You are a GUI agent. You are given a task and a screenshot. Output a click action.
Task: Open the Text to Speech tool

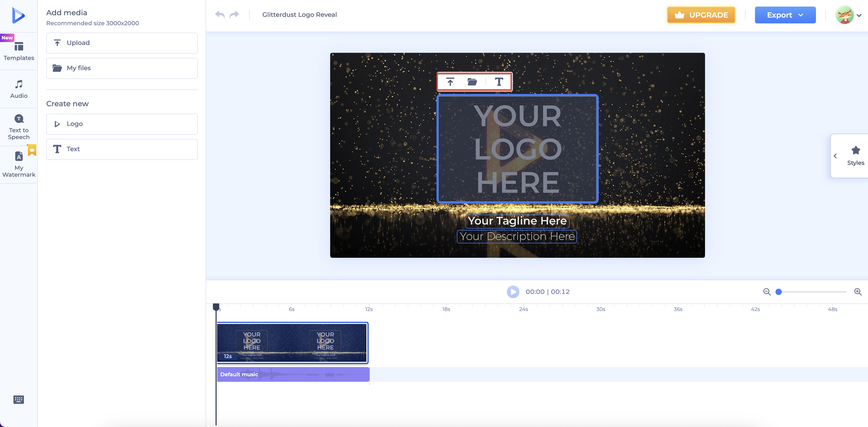[19, 127]
